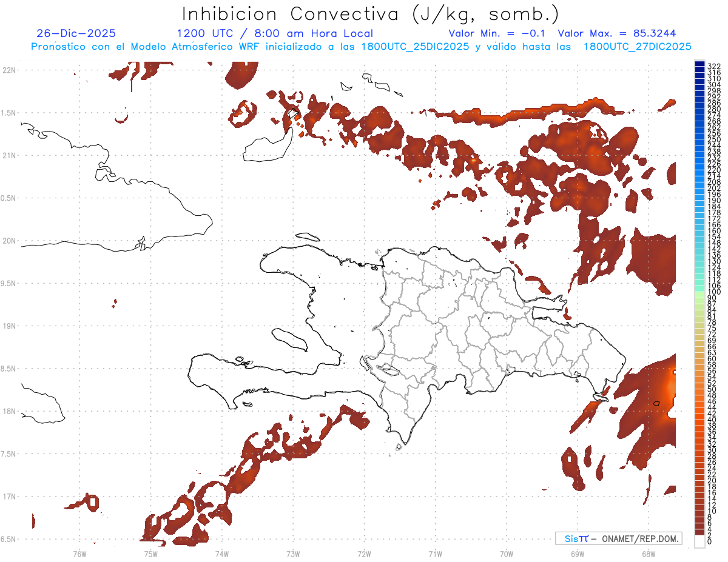Viewport: 728px width, 562px height.
Task: Click the "69W" longitude label
Action: (578, 554)
